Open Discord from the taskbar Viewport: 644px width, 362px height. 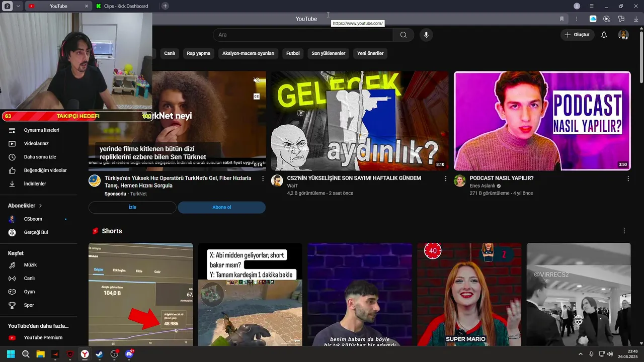coord(129,354)
